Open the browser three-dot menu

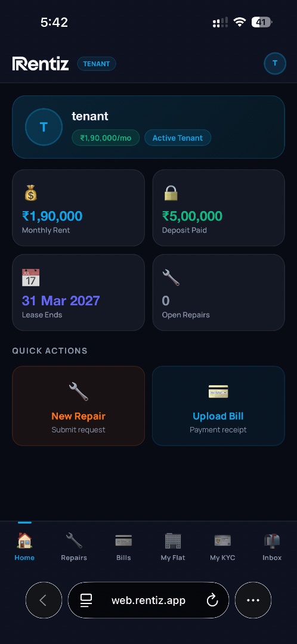[x=253, y=600]
